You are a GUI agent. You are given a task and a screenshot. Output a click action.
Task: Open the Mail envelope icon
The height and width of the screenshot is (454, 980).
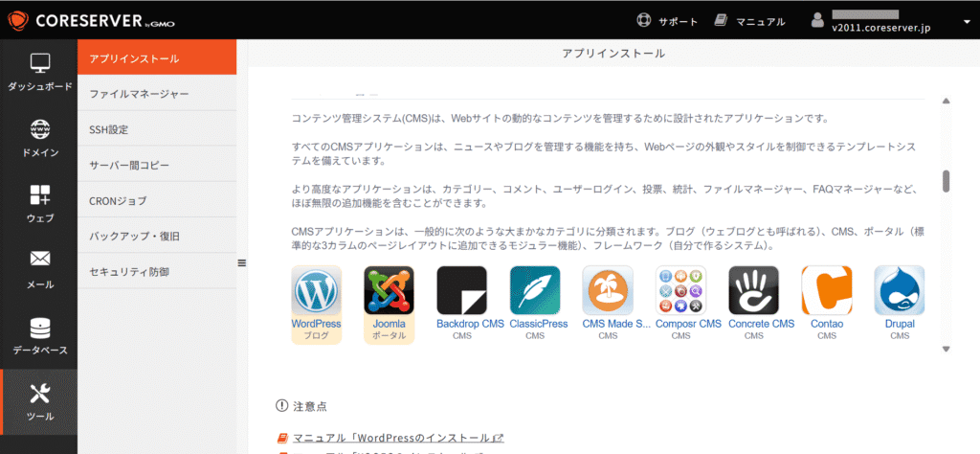point(40,260)
